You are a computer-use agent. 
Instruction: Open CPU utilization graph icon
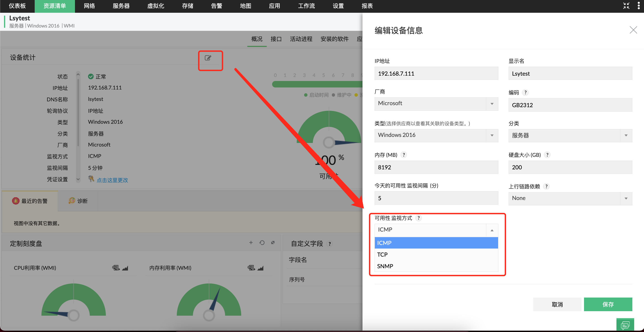click(125, 268)
